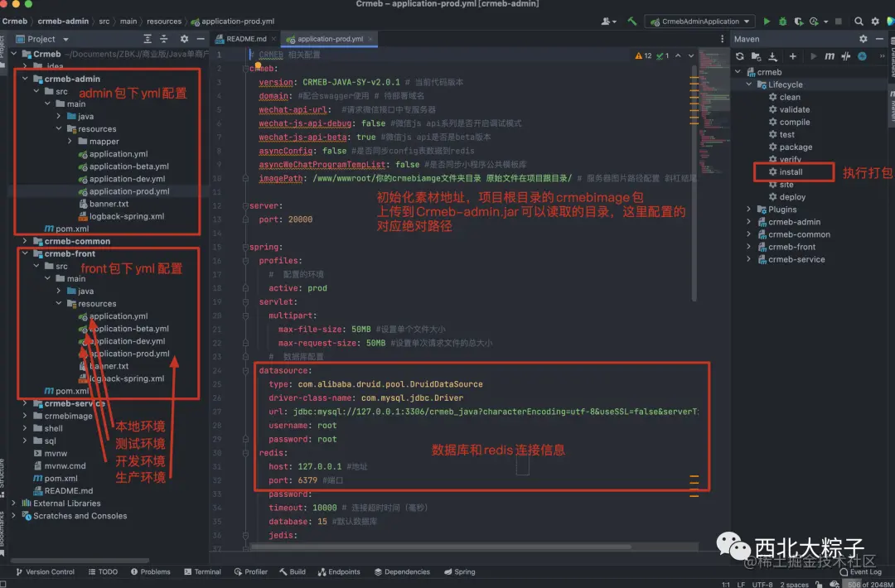895x588 pixels.
Task: Open Project panel options gear
Action: [x=184, y=39]
